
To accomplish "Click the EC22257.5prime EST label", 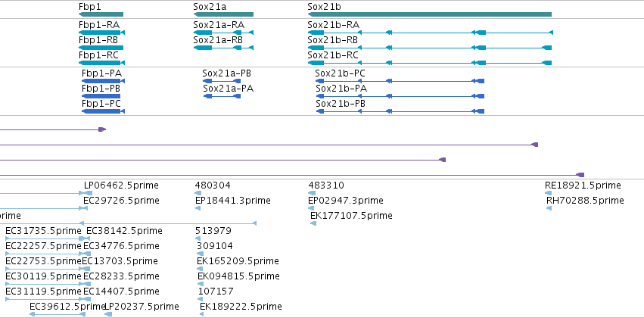I will pos(44,246).
